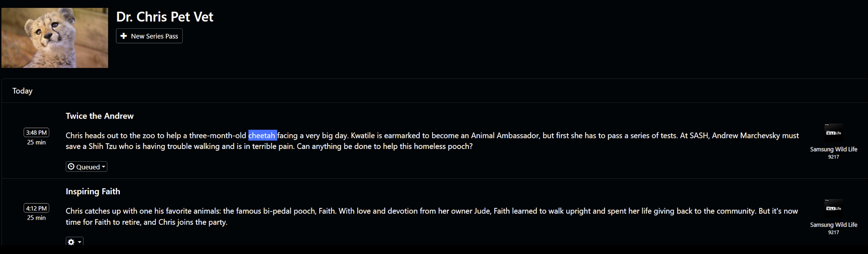Create a New Series Pass
This screenshot has width=868, height=254.
149,36
